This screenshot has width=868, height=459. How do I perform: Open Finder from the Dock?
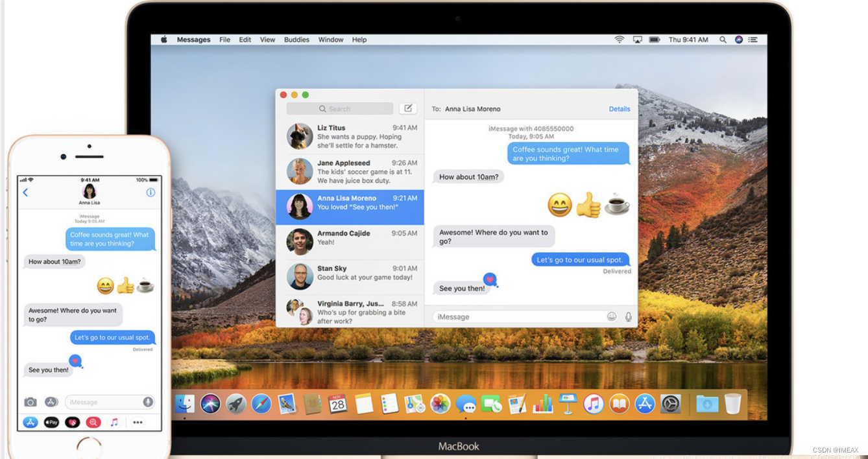click(x=185, y=404)
